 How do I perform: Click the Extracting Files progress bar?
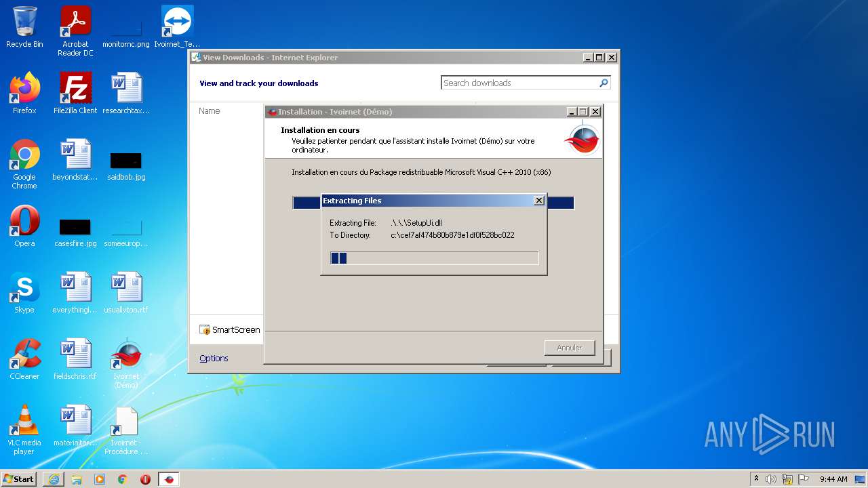click(x=434, y=258)
